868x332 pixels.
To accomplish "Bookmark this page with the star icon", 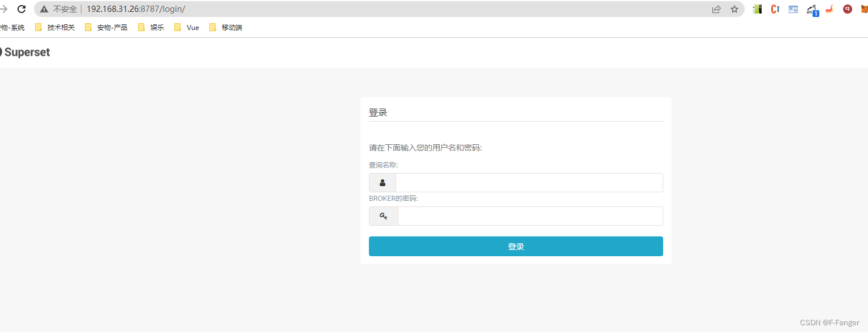I will (x=734, y=9).
